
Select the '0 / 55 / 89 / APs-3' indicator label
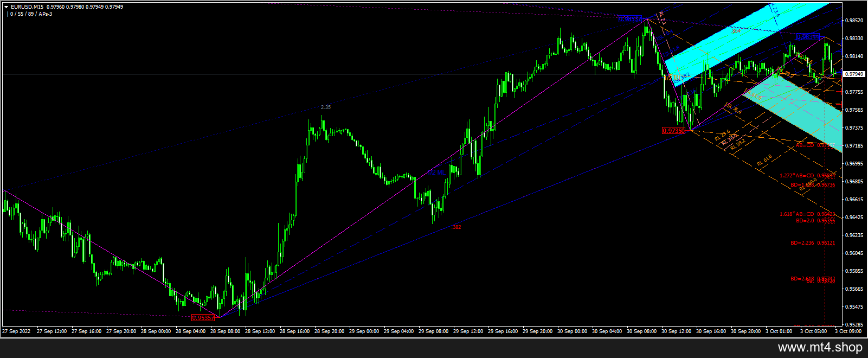click(x=31, y=14)
